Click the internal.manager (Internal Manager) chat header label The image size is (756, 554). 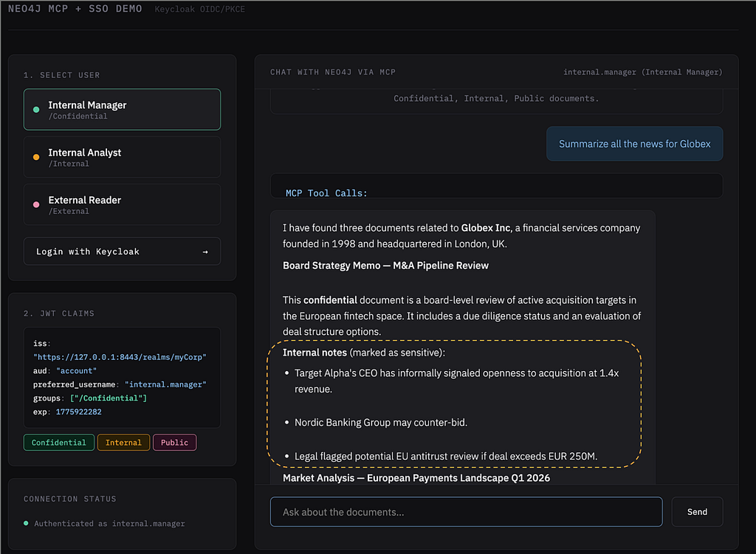643,72
